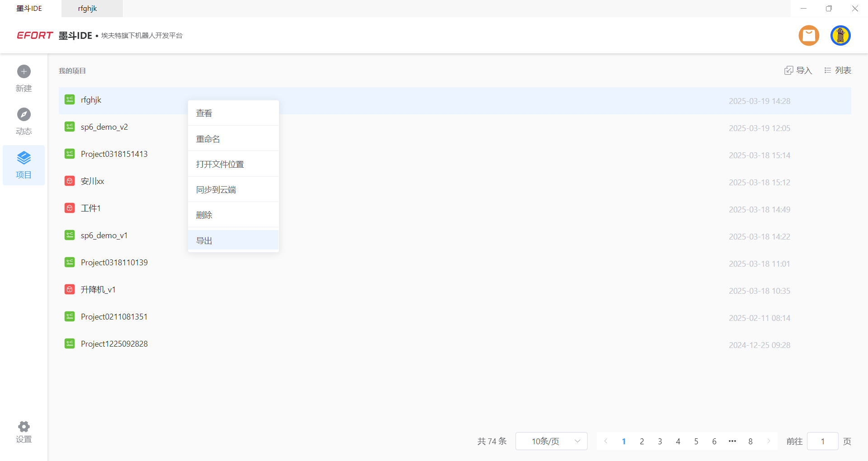Open the Project0318110139 project row
Image resolution: width=868 pixels, height=461 pixels.
coord(114,263)
